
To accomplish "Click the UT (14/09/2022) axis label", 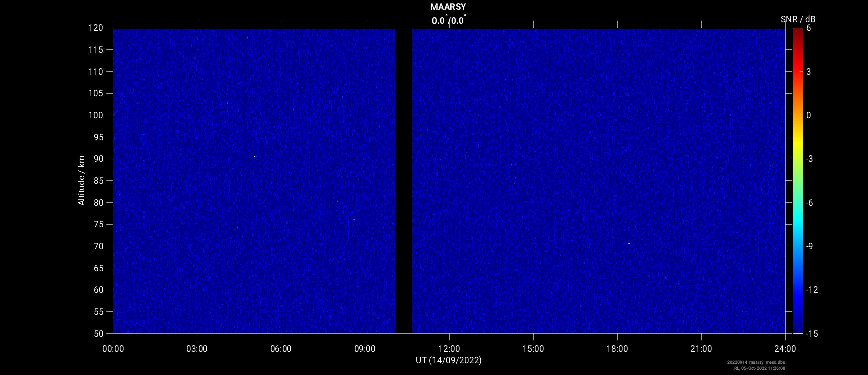I will pyautogui.click(x=449, y=360).
